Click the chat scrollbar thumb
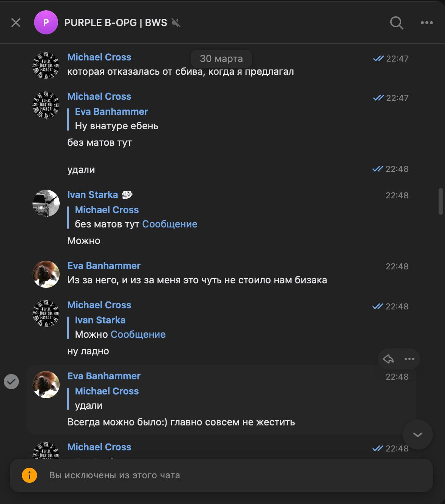Viewport: 445px width, 504px height. click(440, 201)
